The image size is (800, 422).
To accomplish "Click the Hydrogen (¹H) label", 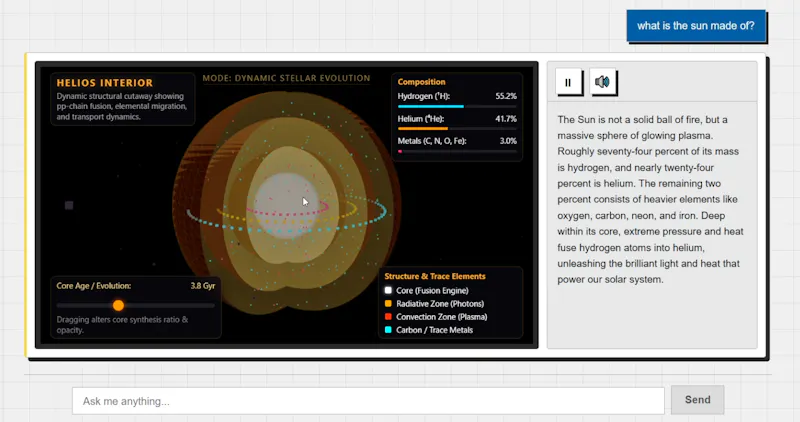I will click(x=423, y=96).
